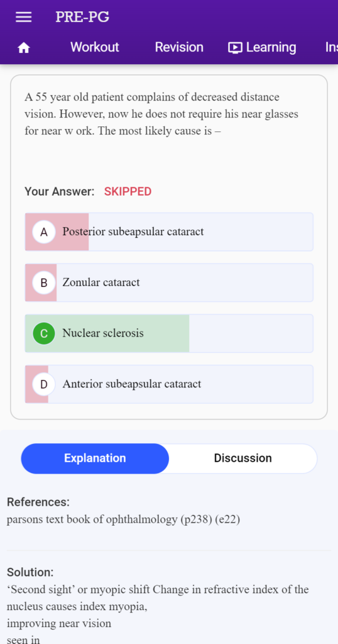338x644 pixels.
Task: Open the hamburger navigation menu
Action: 23,17
